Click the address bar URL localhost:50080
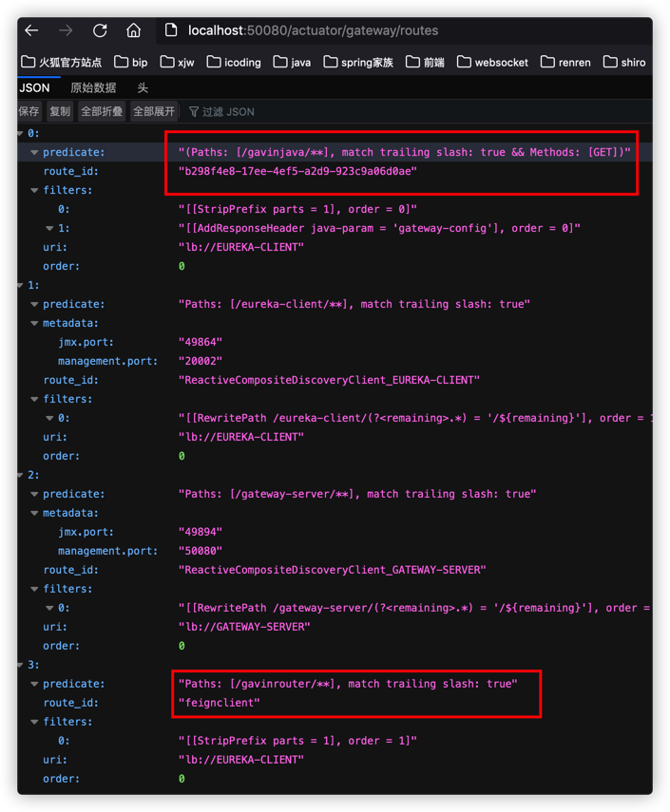670x812 pixels. 313,30
